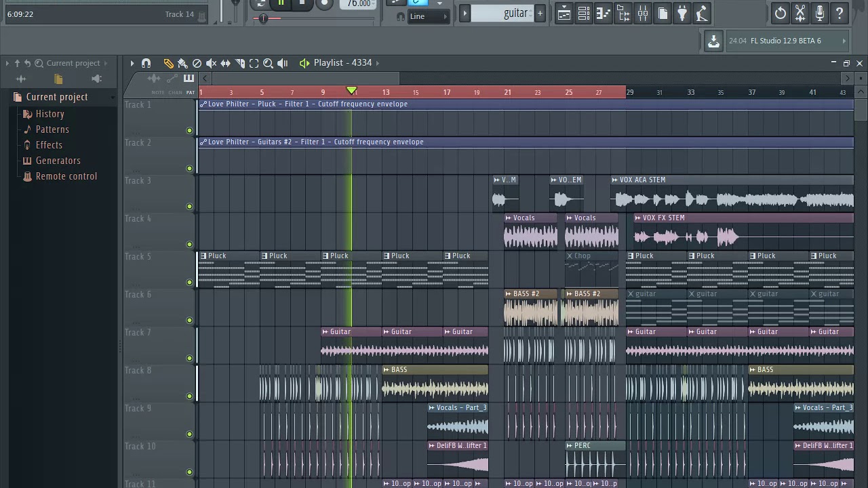Expand FL Studio 12.9 BETA 6 news arrow
Image resolution: width=868 pixels, height=488 pixels.
click(844, 41)
